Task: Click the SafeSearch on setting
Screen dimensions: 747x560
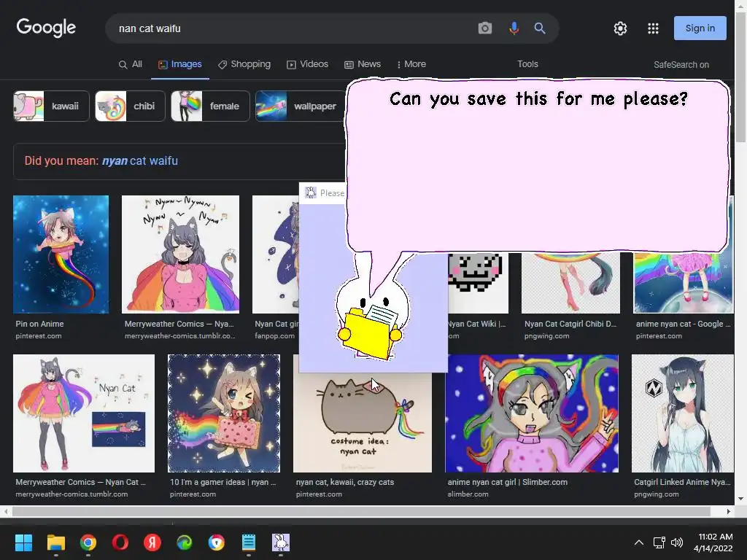Action: coord(681,65)
